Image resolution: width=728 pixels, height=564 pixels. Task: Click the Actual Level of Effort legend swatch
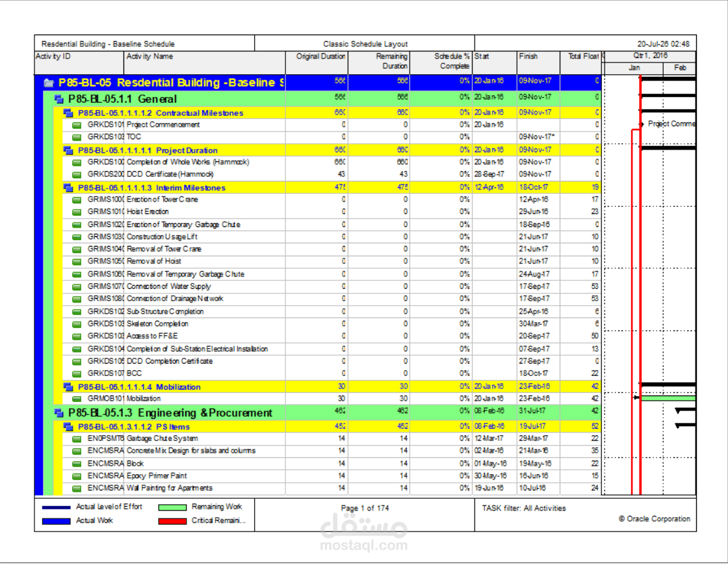(x=56, y=507)
